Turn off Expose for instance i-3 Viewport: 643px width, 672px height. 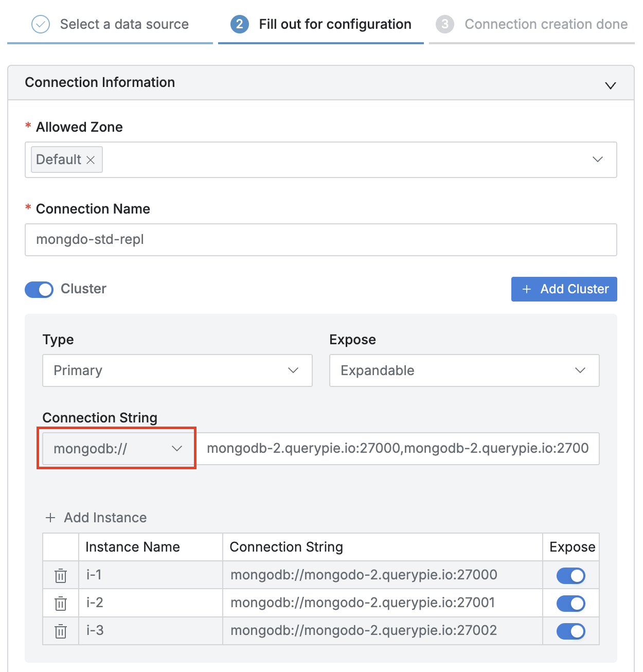click(570, 631)
